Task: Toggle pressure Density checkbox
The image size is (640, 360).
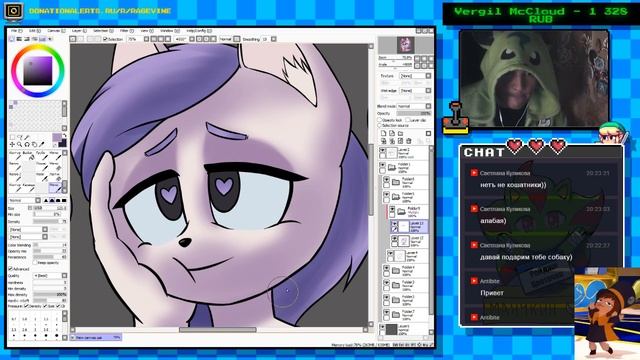Action: [x=26, y=306]
